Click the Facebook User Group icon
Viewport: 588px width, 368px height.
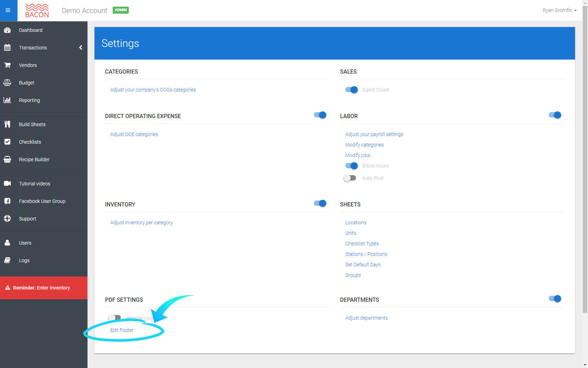[x=7, y=201]
